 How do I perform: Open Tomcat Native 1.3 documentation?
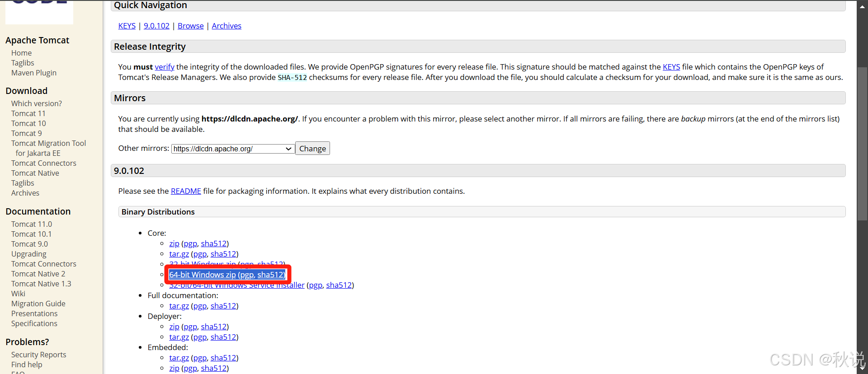click(x=41, y=284)
